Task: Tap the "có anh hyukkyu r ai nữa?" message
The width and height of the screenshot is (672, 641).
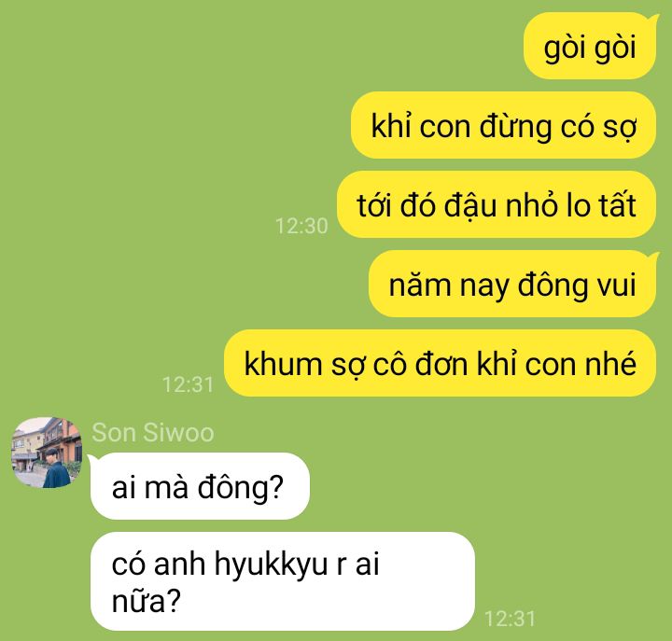Action: 283,581
